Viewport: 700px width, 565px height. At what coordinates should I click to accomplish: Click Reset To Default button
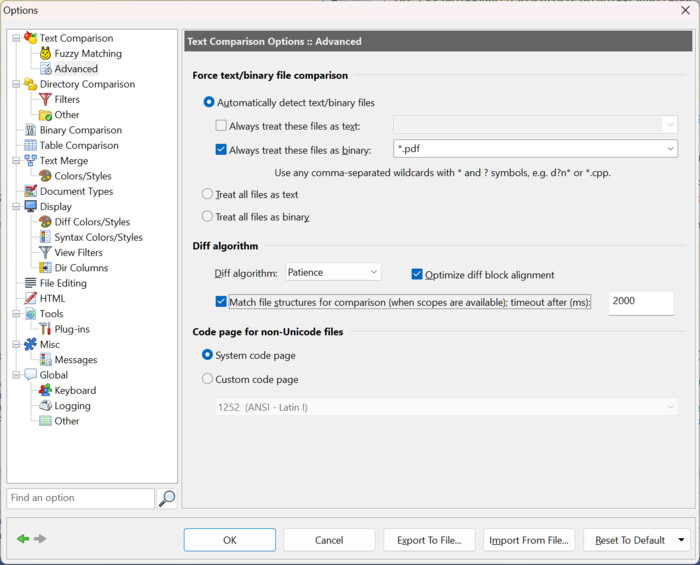tap(629, 540)
